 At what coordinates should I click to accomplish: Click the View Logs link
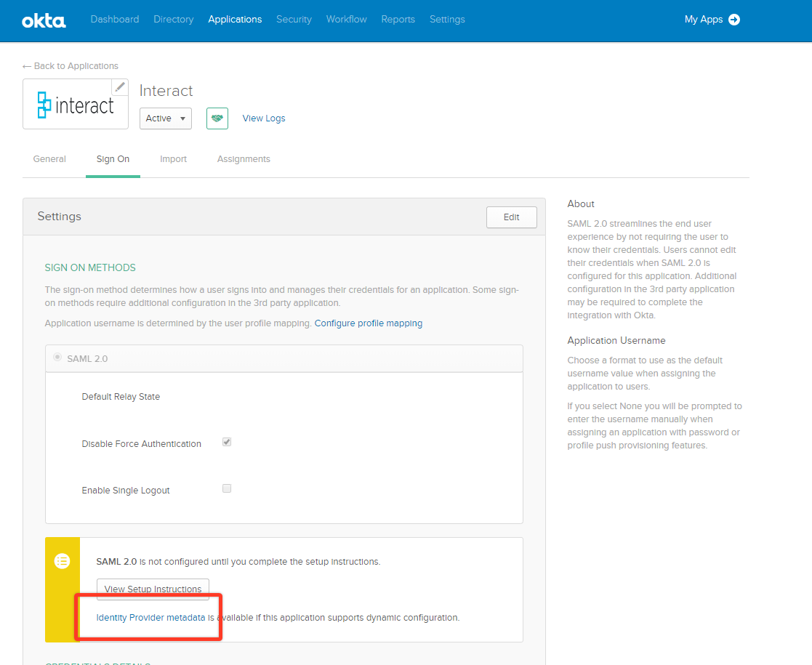[x=264, y=118]
